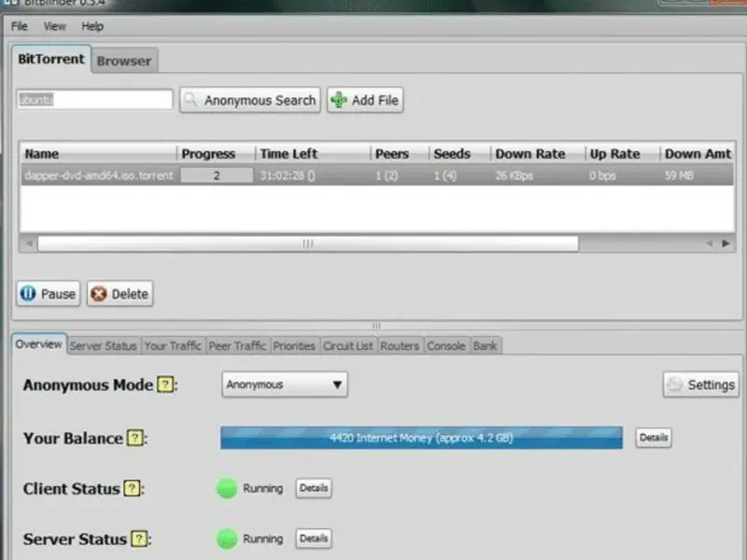The image size is (747, 560).
Task: Sort by Name column header
Action: pyautogui.click(x=99, y=154)
